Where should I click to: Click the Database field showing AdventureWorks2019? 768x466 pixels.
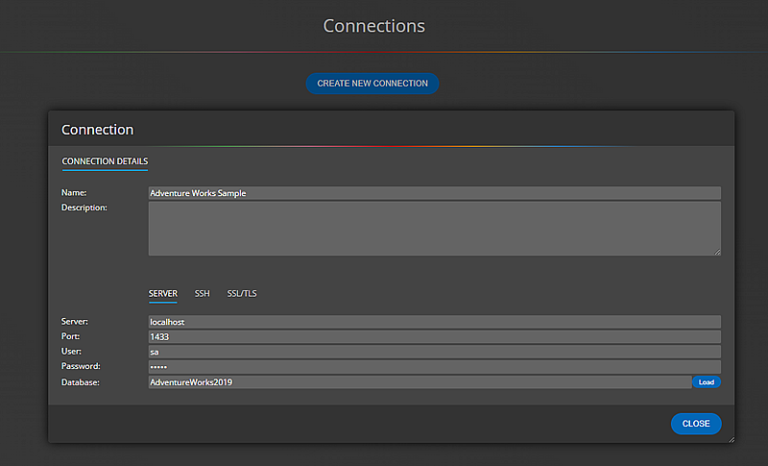419,382
